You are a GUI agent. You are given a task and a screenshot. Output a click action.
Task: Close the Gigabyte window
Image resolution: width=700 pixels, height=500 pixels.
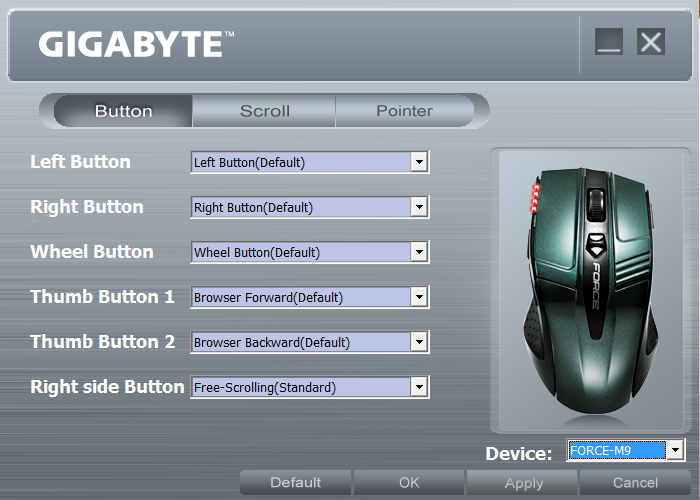(x=651, y=42)
